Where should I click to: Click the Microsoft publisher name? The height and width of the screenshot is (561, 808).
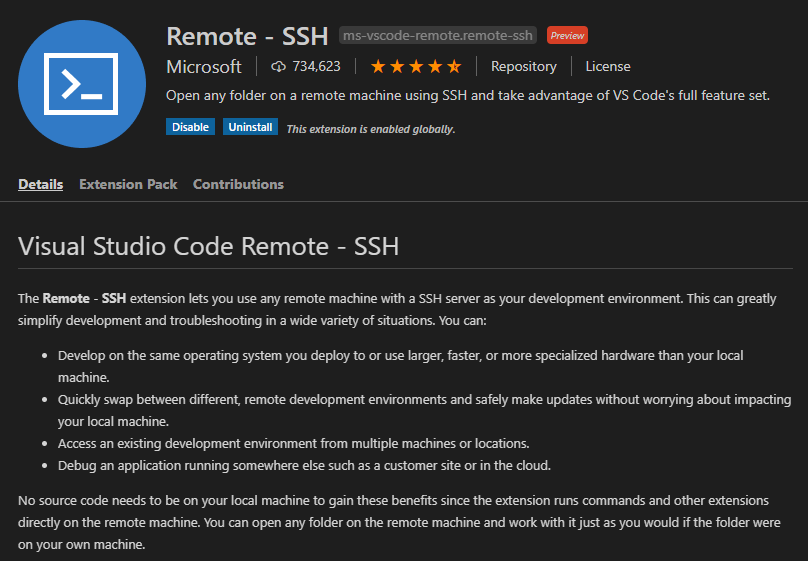pos(204,66)
